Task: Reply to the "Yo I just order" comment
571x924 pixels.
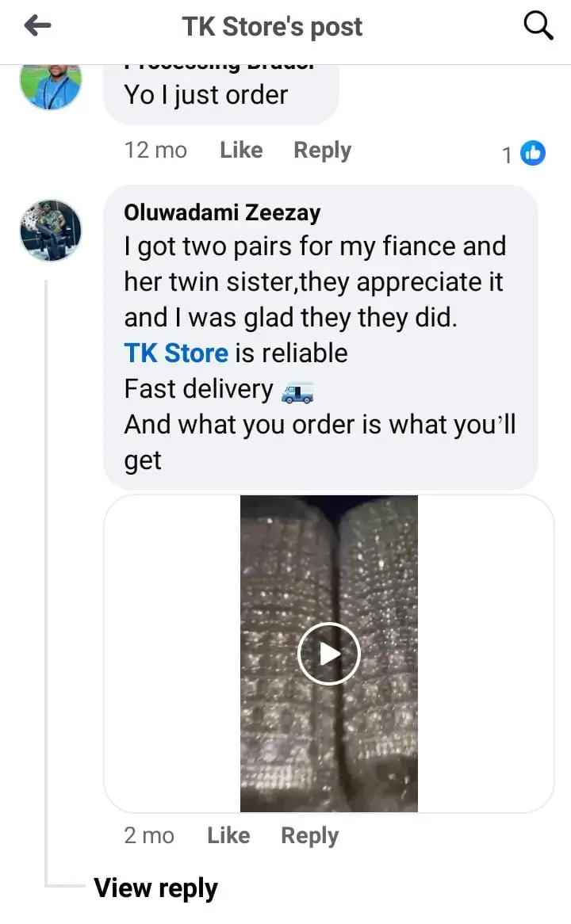Action: pos(322,150)
